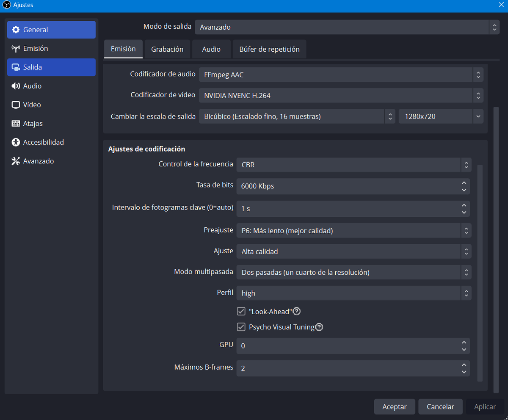Open the Accesibilidad icon in sidebar
The image size is (508, 420).
[16, 142]
